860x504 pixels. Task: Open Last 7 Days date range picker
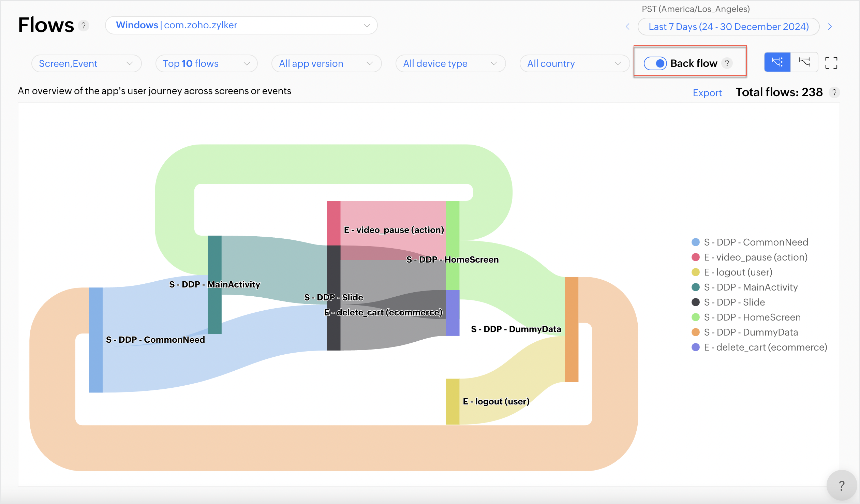[x=728, y=27]
